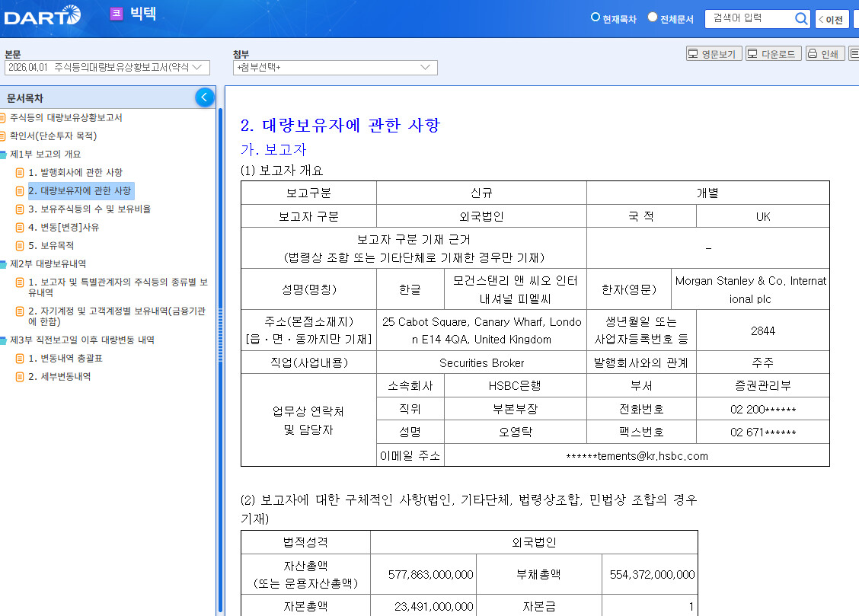Click the magnifier search icon
Image resolution: width=859 pixels, height=616 pixels.
[x=801, y=19]
